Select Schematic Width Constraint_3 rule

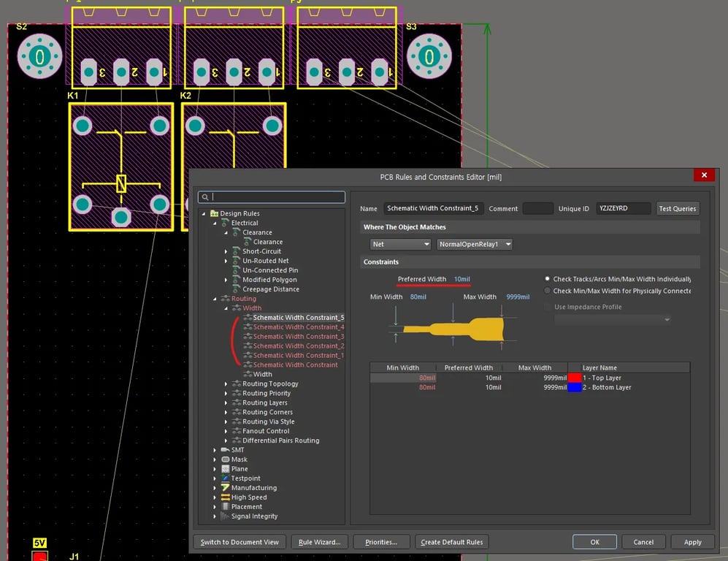(298, 337)
